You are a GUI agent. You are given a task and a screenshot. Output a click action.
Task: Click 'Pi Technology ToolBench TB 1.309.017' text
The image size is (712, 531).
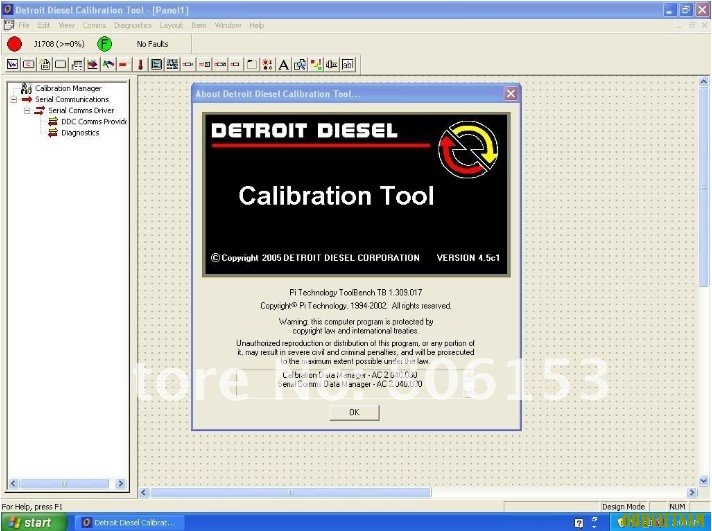coord(356,293)
